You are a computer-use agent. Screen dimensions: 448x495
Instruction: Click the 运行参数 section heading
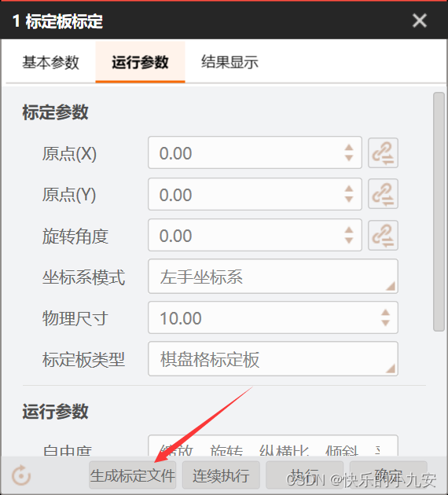click(x=55, y=412)
